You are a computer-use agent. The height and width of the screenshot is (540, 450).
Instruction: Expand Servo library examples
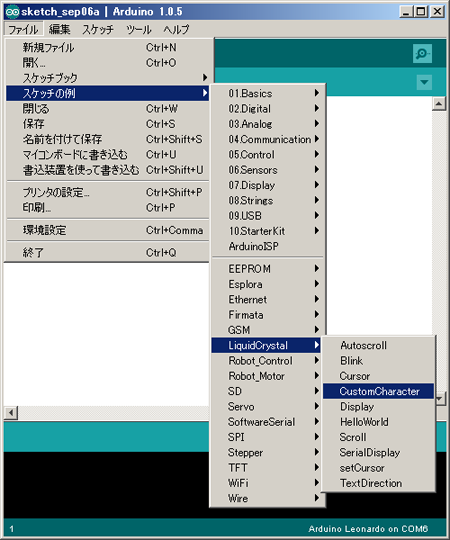267,406
